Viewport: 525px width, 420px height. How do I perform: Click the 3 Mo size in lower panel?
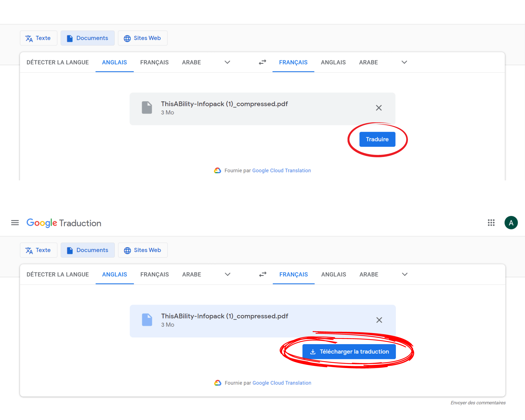[x=168, y=325]
